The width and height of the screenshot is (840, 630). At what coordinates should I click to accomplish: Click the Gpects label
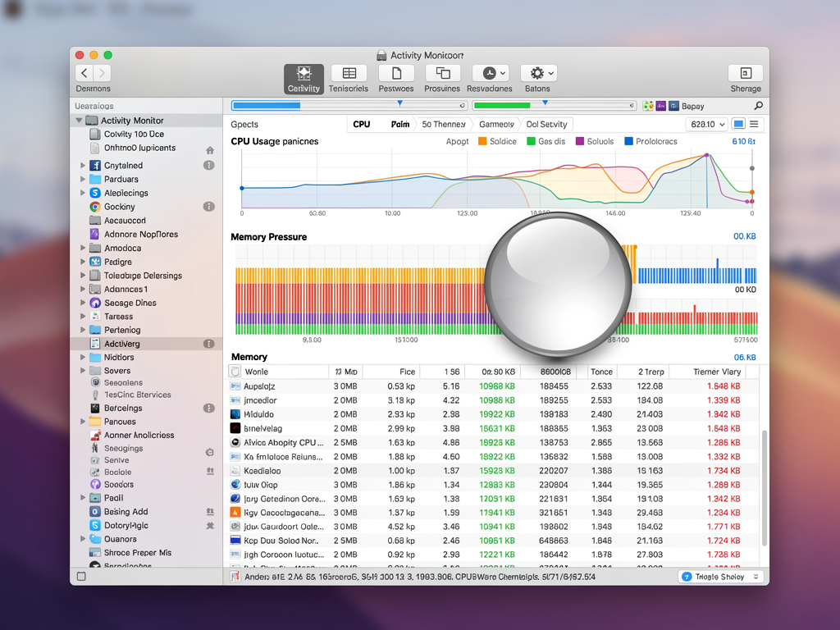click(x=244, y=125)
